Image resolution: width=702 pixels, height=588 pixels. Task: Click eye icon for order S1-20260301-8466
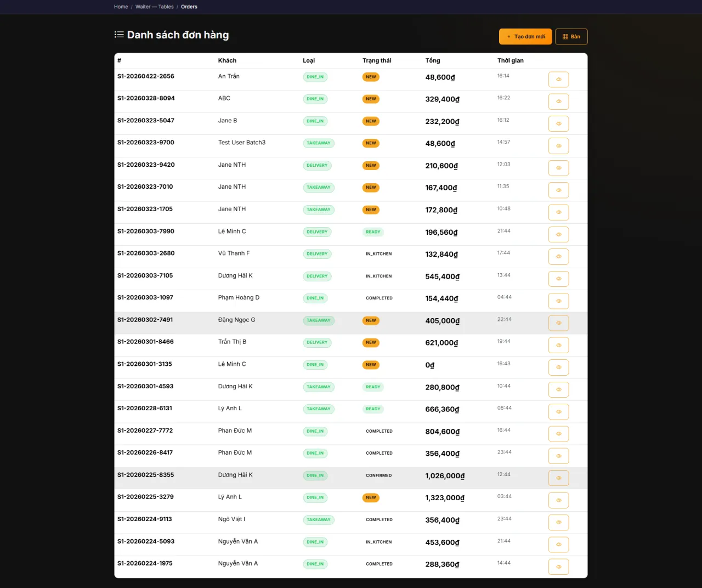[558, 345]
